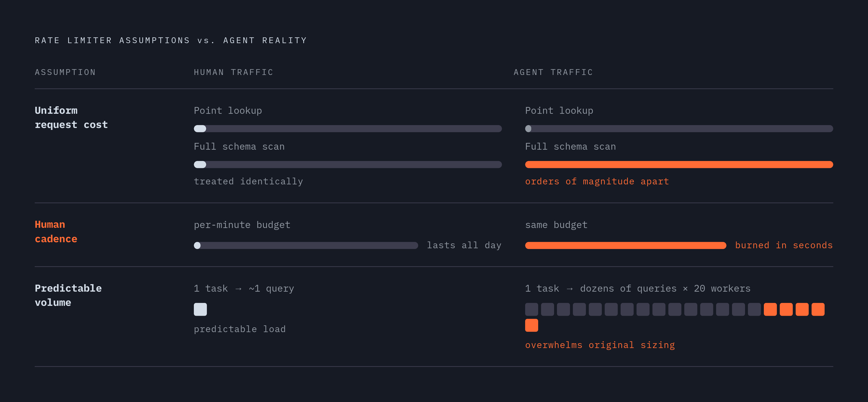
Task: Select the 'Uniform request cost' row label
Action: (71, 118)
